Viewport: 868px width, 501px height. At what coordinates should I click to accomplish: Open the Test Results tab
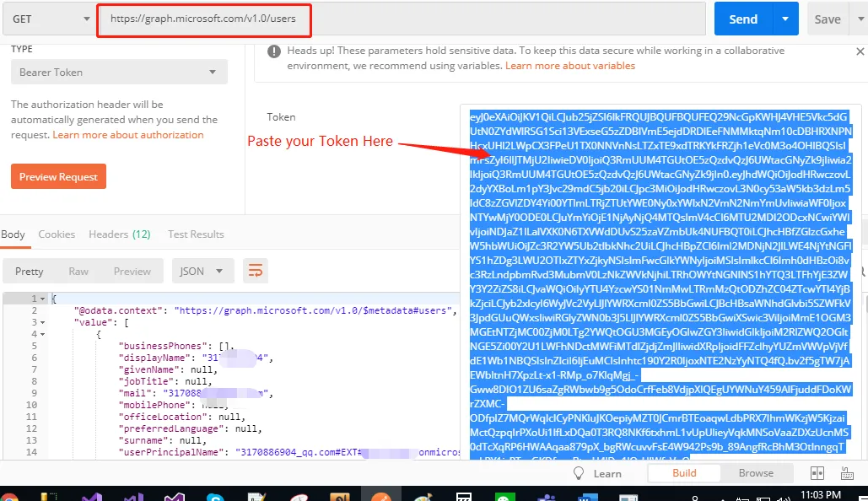[x=196, y=234]
